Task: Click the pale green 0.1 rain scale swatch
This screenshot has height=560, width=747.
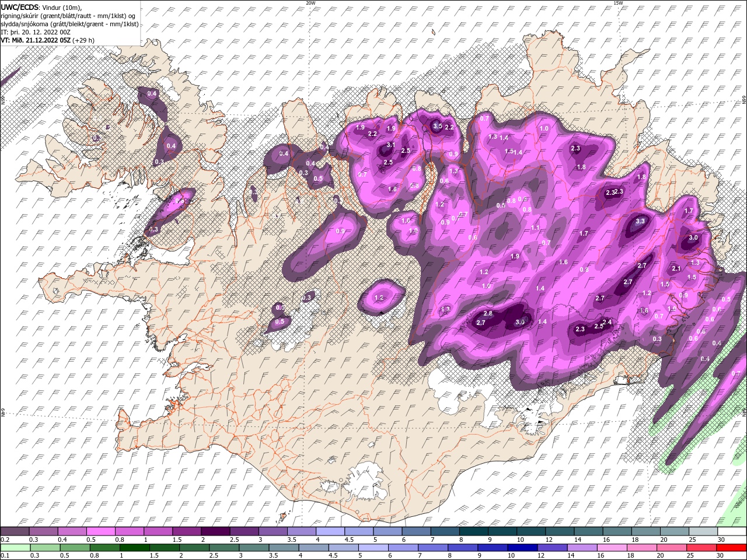Action: click(16, 548)
